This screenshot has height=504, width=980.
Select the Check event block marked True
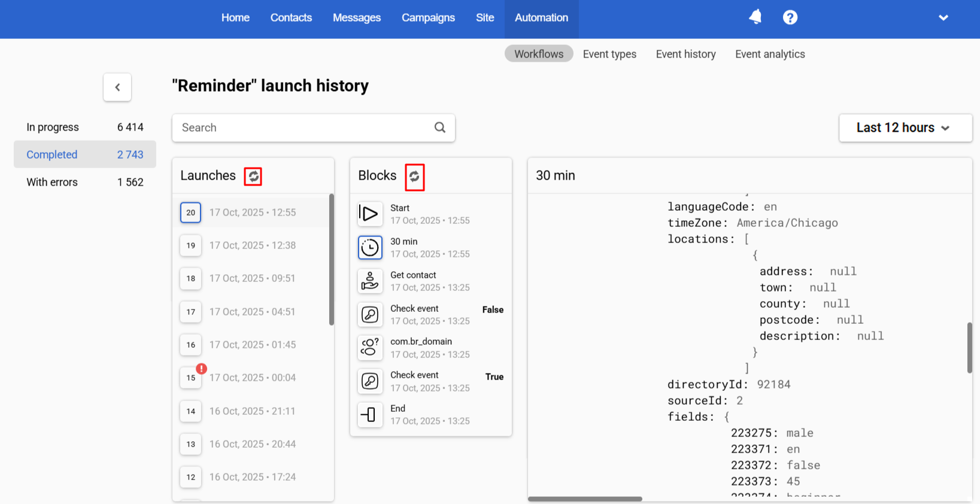pos(370,381)
